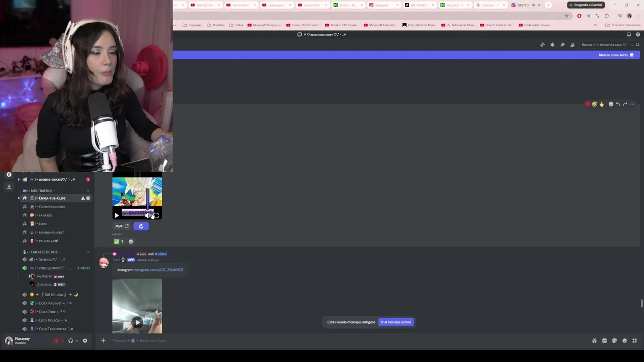Add the heart quick reaction to the message
The height and width of the screenshot is (362, 644).
[587, 104]
